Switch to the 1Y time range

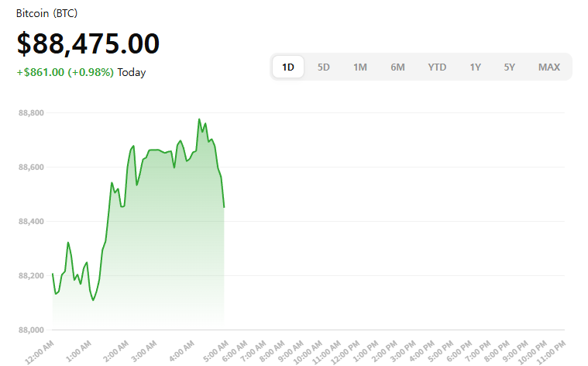point(475,67)
